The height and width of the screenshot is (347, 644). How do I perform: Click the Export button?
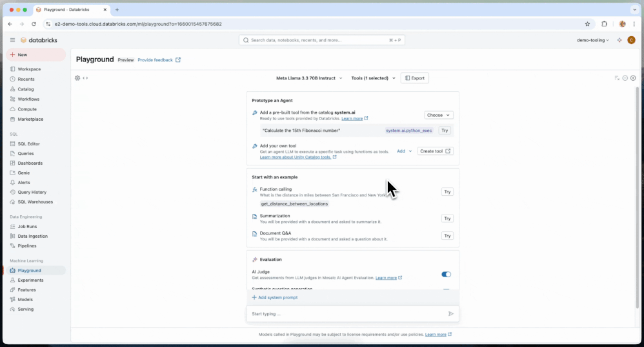click(x=414, y=78)
